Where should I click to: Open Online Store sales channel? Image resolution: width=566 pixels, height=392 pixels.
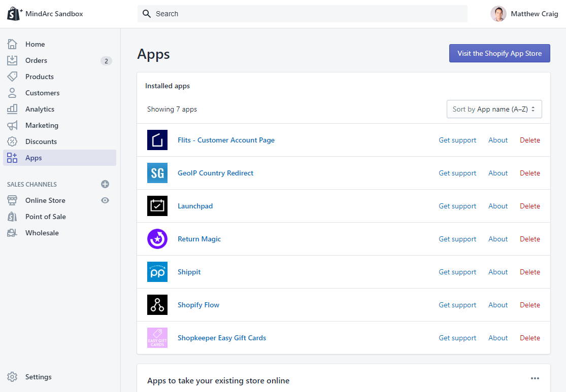[45, 200]
